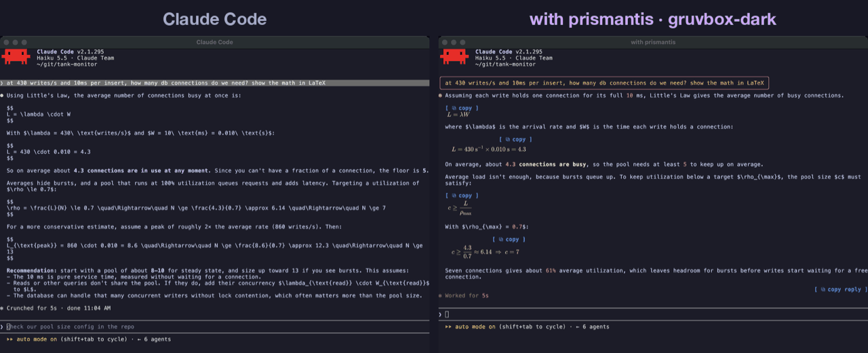868x353 pixels.
Task: Click the line starting 'Using Little's Law'
Action: (x=123, y=96)
